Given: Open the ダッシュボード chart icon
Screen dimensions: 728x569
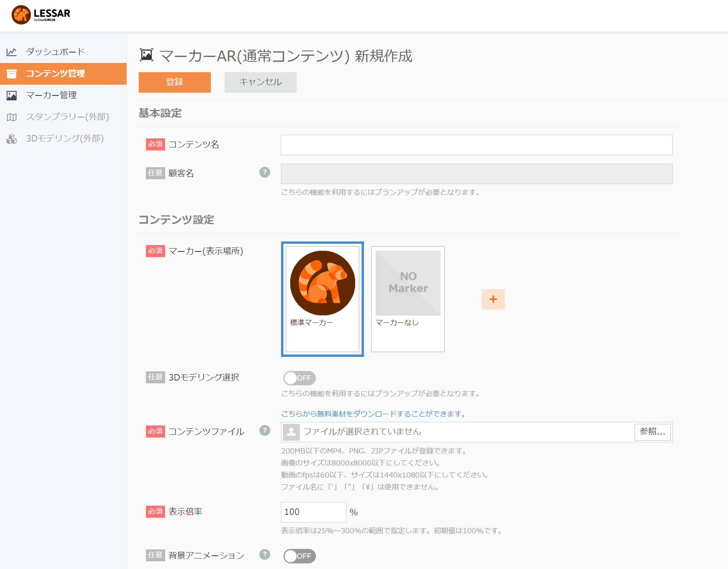Looking at the screenshot, I should pos(12,52).
